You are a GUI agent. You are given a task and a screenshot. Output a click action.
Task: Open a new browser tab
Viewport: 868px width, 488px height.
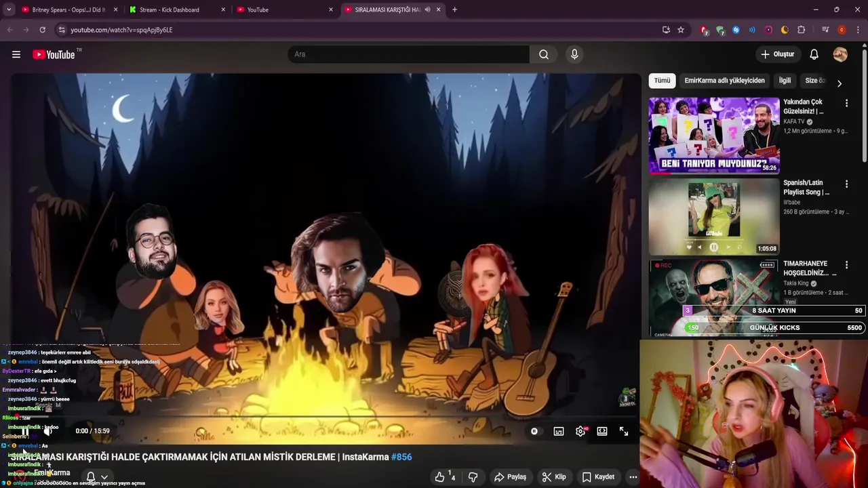[454, 9]
